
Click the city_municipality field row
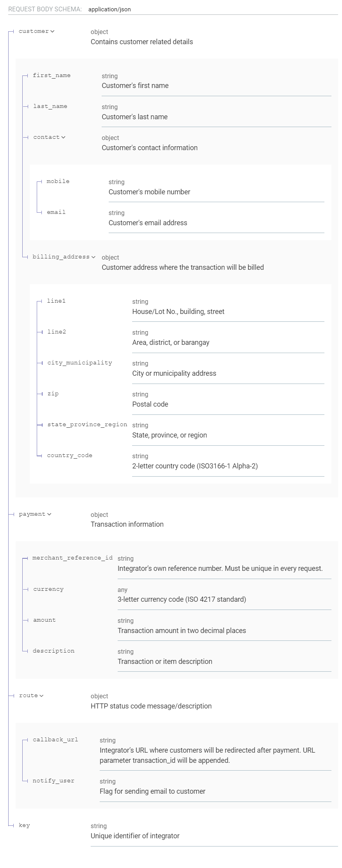pyautogui.click(x=80, y=363)
